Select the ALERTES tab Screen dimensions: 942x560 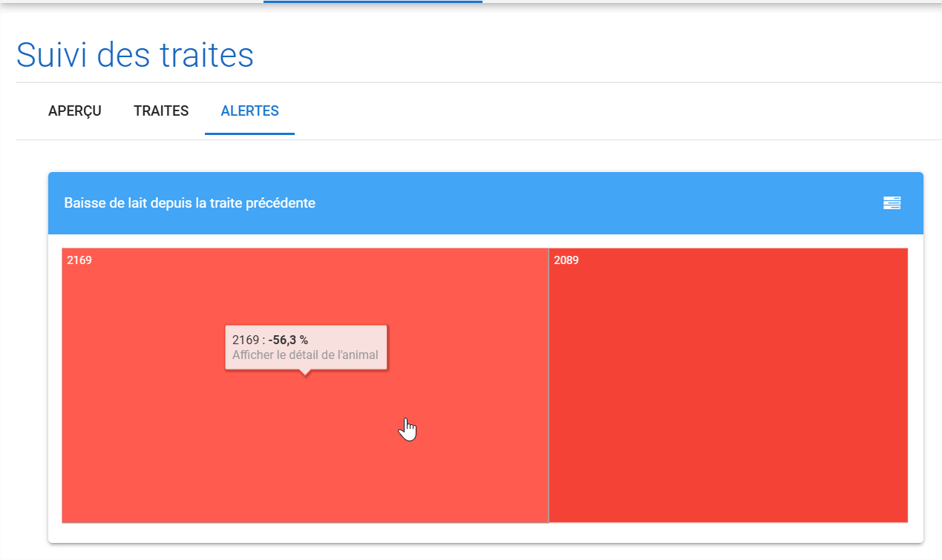[249, 111]
